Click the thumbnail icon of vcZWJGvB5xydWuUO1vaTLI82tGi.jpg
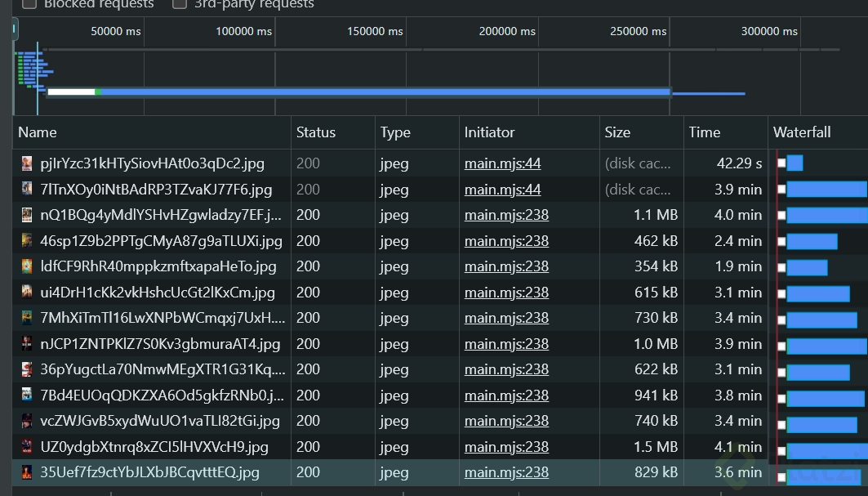The width and height of the screenshot is (868, 496). (27, 422)
